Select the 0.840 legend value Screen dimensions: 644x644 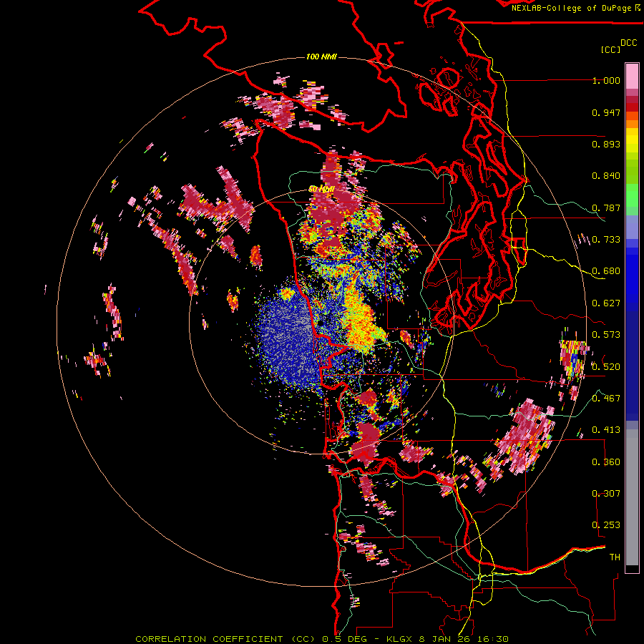tap(606, 176)
